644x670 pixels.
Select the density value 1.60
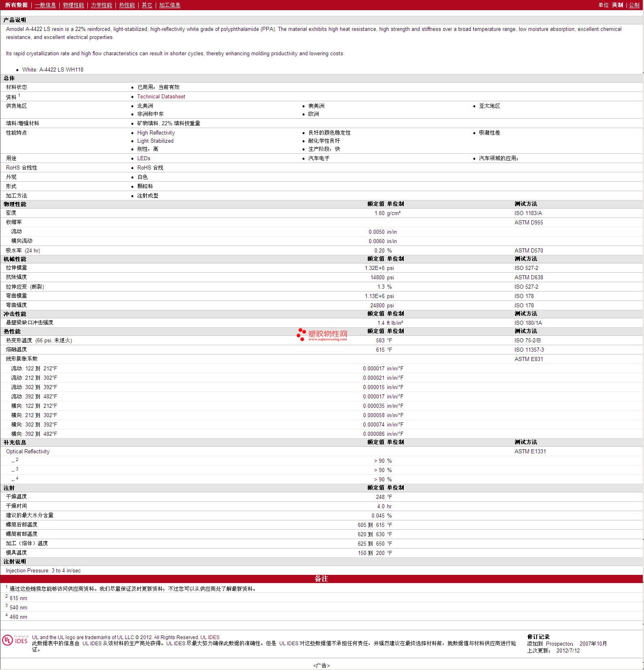coord(379,213)
